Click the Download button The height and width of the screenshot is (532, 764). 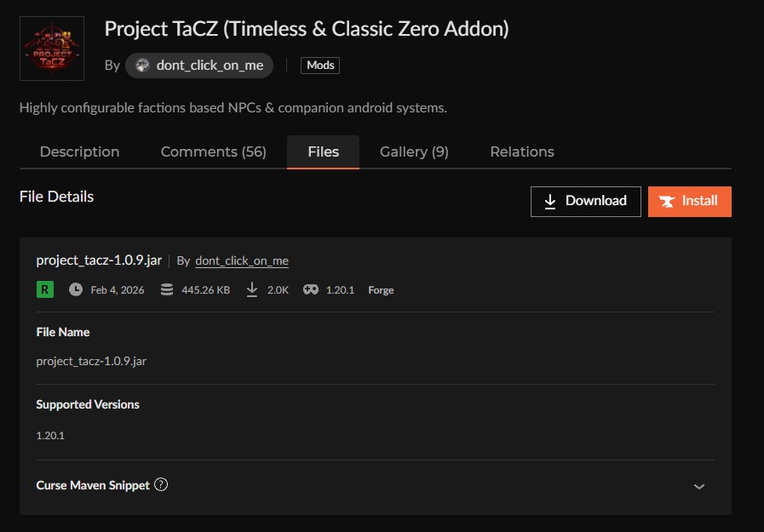(x=585, y=201)
